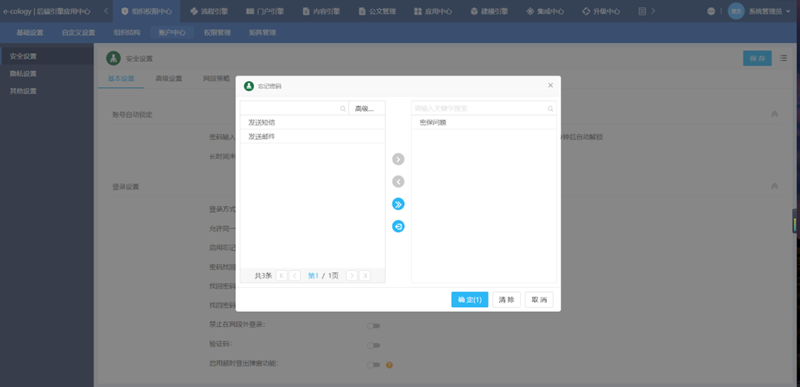Screen dimensions: 800x387
Task: Open the 公文管理 top module
Action: [x=377, y=11]
